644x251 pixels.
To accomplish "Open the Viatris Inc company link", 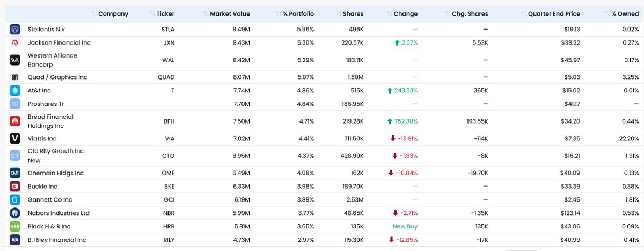I will pyautogui.click(x=42, y=139).
